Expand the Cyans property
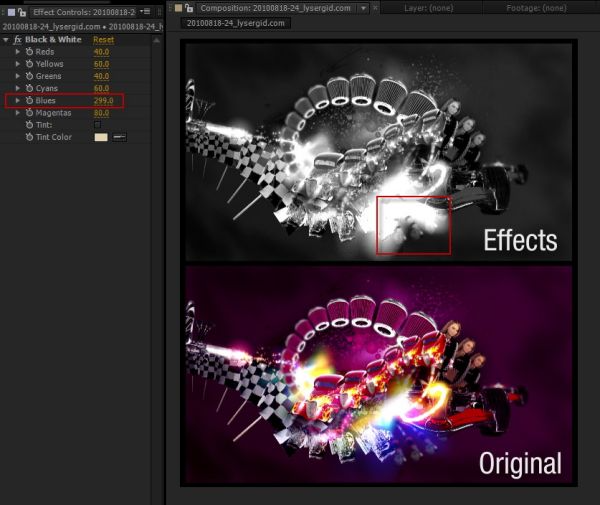 click(18, 88)
